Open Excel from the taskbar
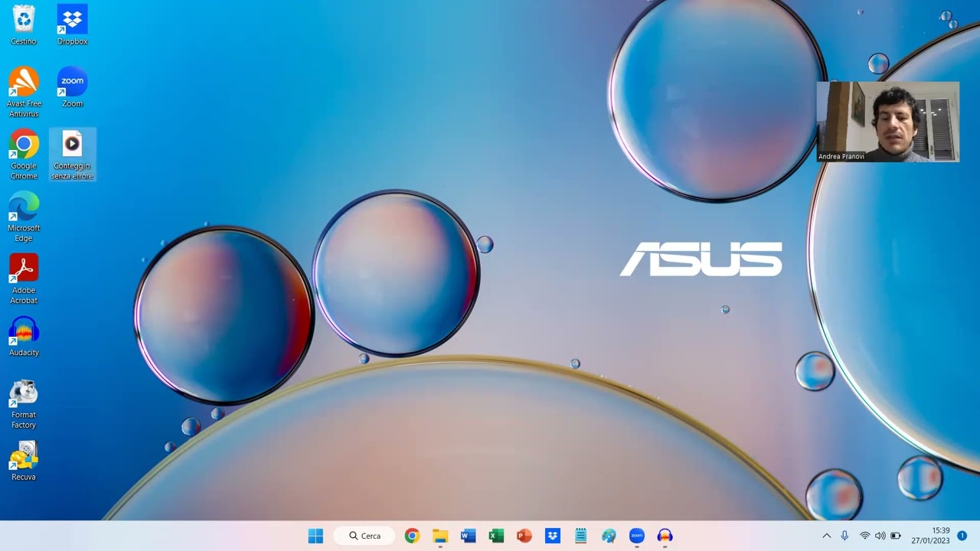This screenshot has width=980, height=551. pos(496,536)
